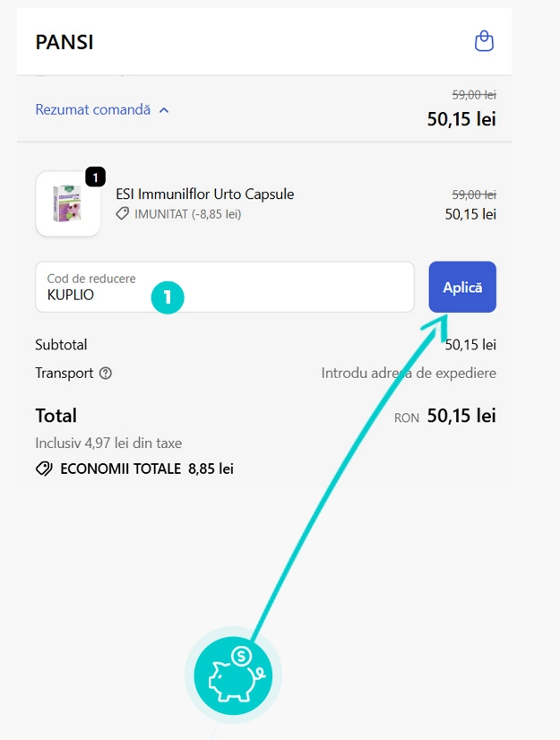Click the ESI Immunilflor Urto Capsule product name
This screenshot has width=560, height=740.
pyautogui.click(x=204, y=194)
